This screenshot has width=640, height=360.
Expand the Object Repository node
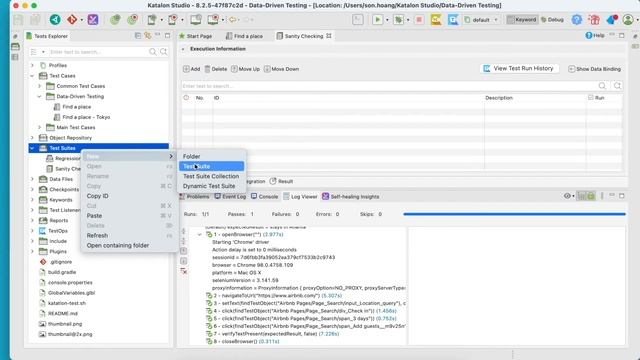32,138
